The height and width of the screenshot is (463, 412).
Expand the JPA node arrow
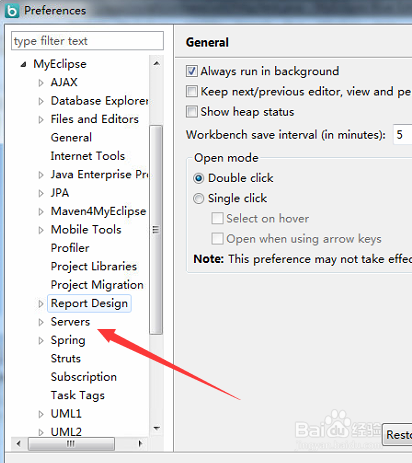(x=41, y=193)
